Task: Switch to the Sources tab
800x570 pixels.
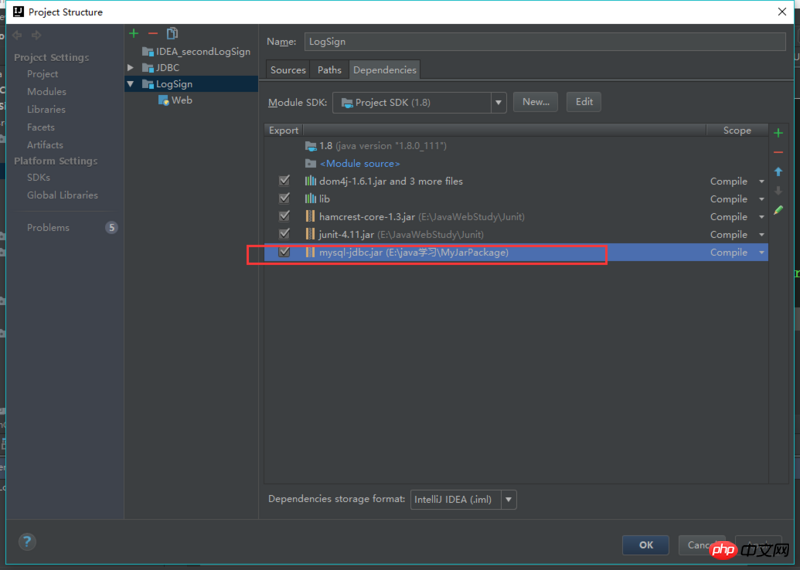Action: pyautogui.click(x=288, y=70)
